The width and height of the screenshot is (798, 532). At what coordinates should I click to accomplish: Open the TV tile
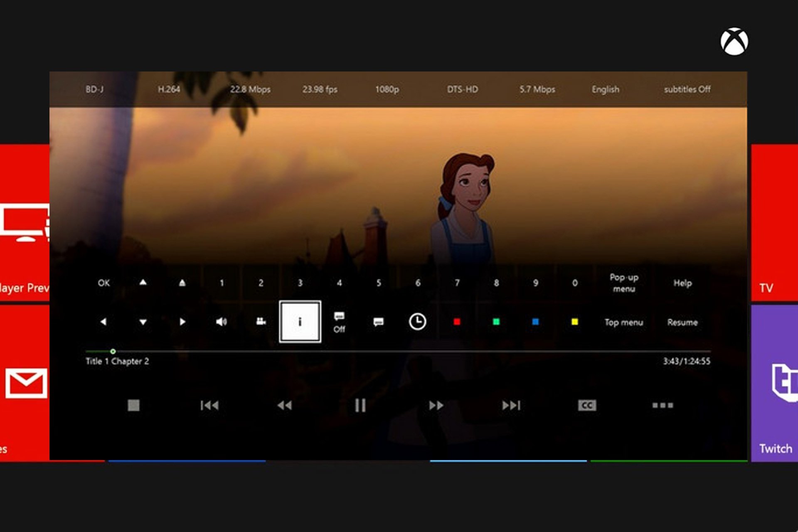774,223
